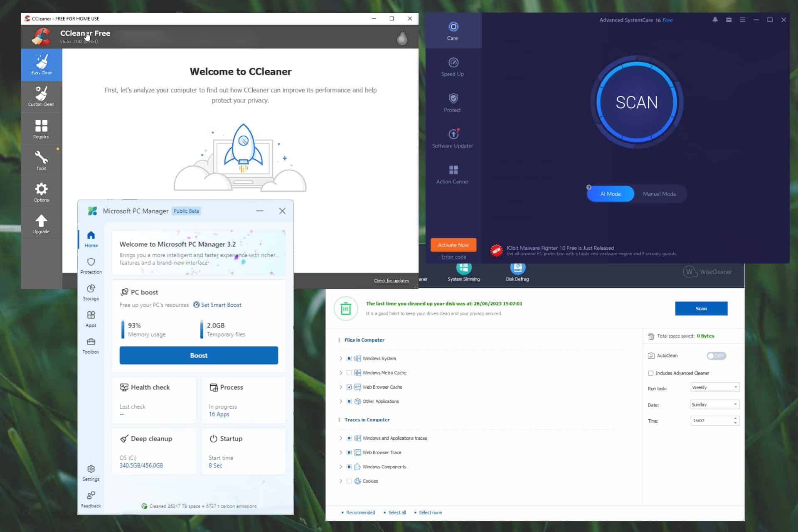
Task: Click the Select none link
Action: (431, 512)
